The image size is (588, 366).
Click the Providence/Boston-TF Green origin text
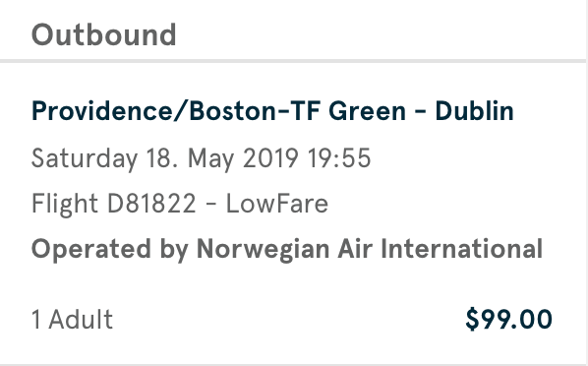218,111
